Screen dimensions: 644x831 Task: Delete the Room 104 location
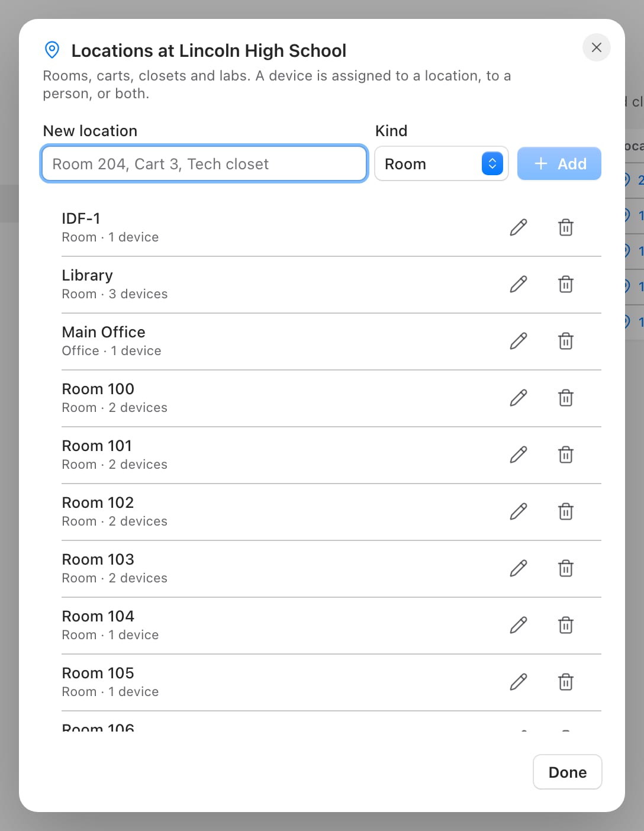coord(566,625)
